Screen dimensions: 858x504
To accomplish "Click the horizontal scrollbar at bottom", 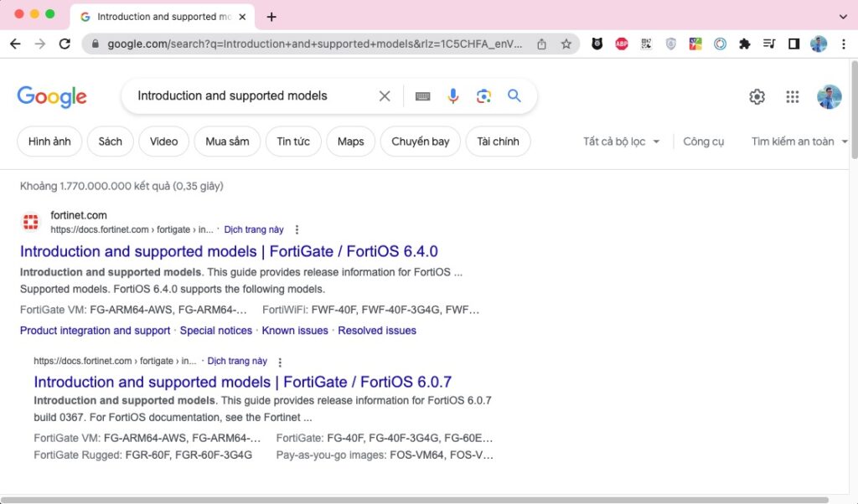I will (x=415, y=500).
